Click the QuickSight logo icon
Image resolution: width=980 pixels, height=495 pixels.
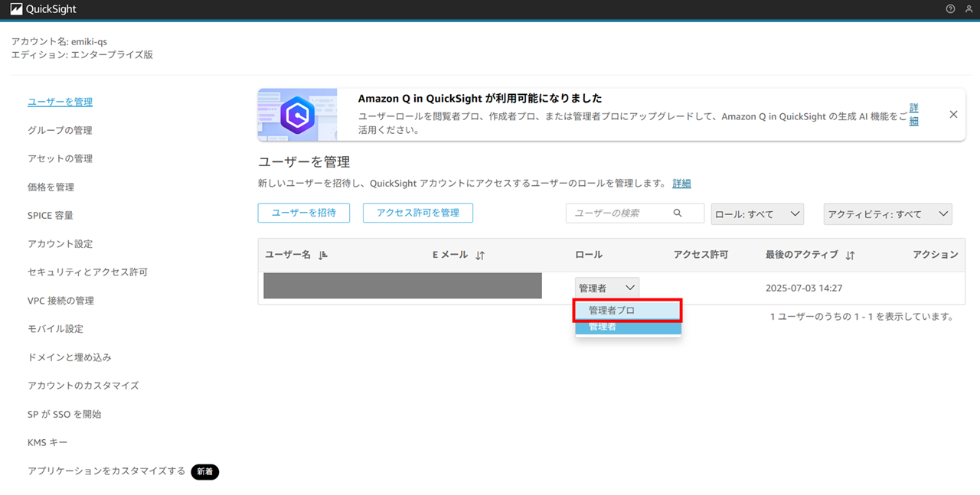click(16, 9)
